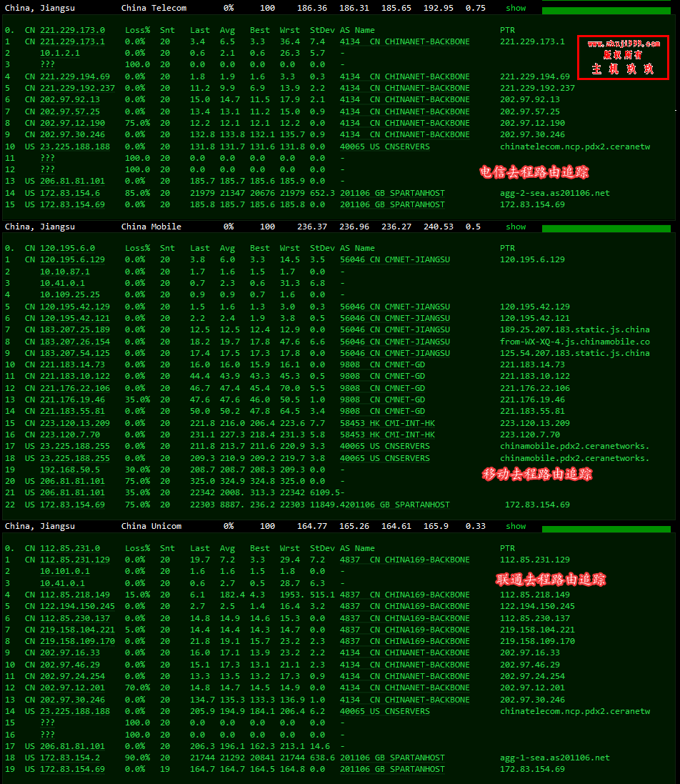The width and height of the screenshot is (680, 784).
Task: Click the China Mobile ISP header
Action: pyautogui.click(x=151, y=227)
